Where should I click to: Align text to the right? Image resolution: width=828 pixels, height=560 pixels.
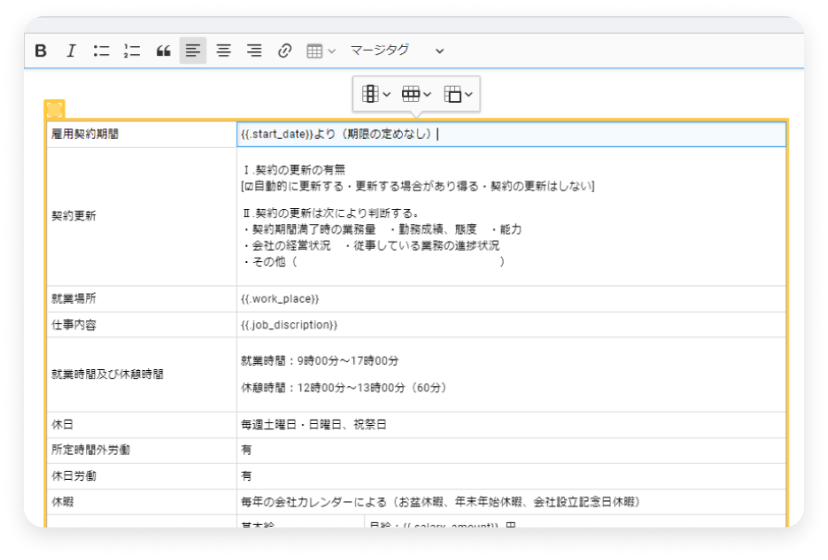[x=254, y=51]
